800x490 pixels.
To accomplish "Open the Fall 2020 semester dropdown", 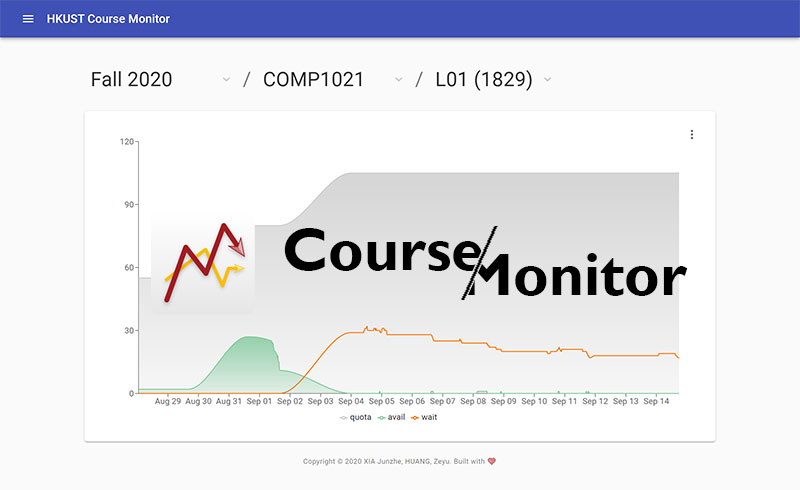I will (x=160, y=80).
